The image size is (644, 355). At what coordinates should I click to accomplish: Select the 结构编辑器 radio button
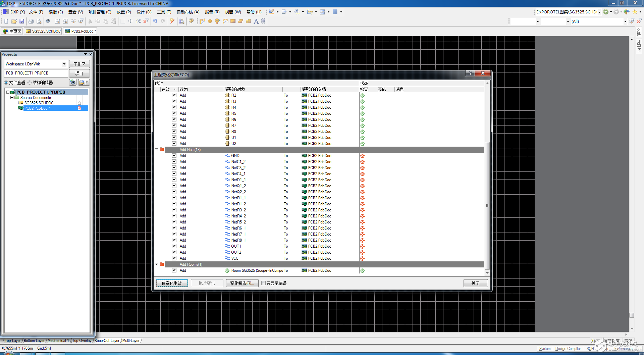click(30, 83)
